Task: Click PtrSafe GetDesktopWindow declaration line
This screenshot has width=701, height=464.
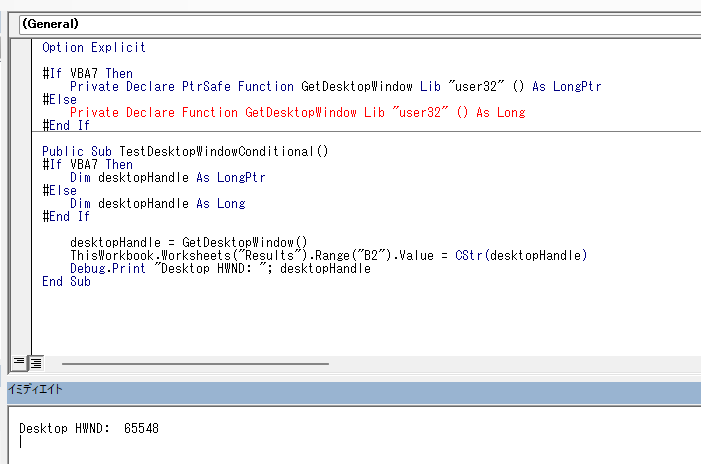Action: pyautogui.click(x=335, y=86)
